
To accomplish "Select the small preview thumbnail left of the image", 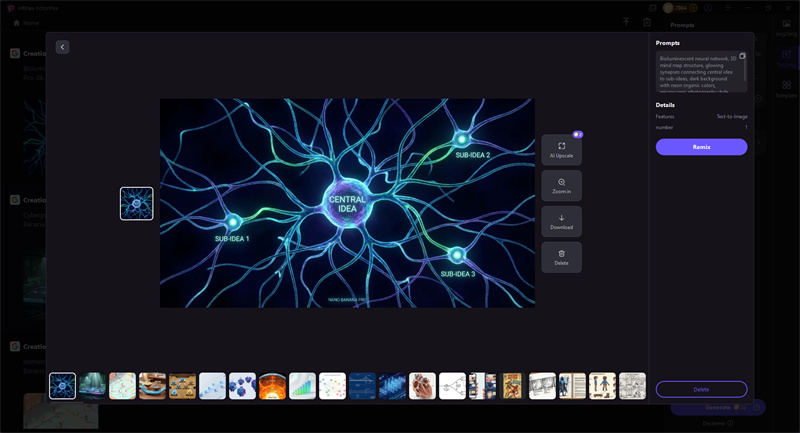I will point(137,203).
